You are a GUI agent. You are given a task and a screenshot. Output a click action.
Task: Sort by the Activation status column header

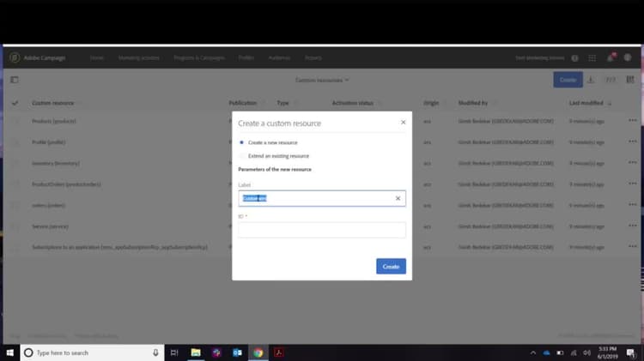[353, 103]
